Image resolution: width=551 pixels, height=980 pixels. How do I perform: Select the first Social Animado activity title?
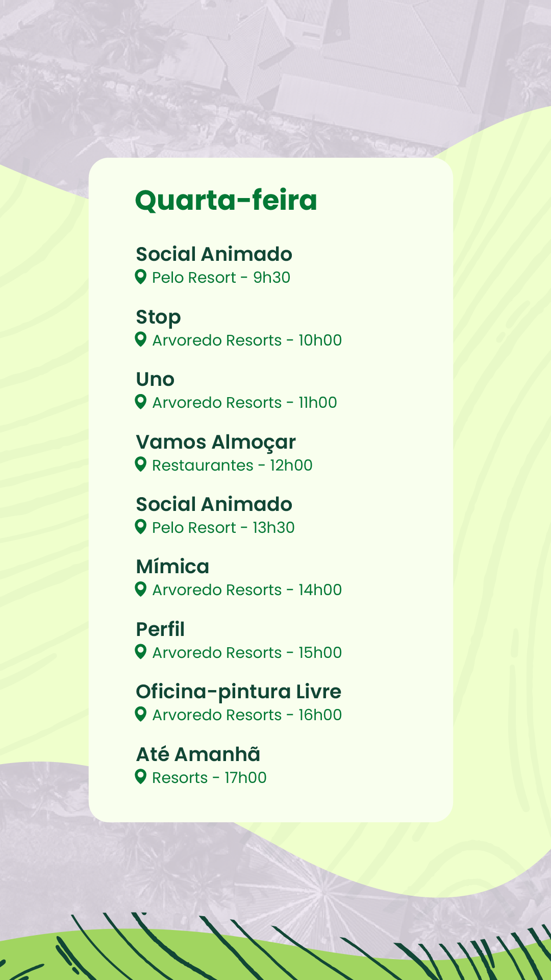click(x=214, y=254)
